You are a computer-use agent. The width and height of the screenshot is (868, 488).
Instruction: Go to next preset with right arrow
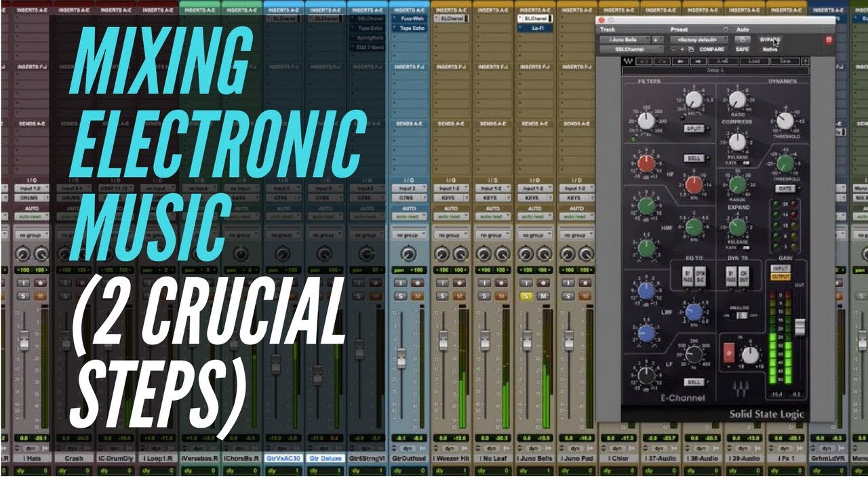click(x=698, y=61)
